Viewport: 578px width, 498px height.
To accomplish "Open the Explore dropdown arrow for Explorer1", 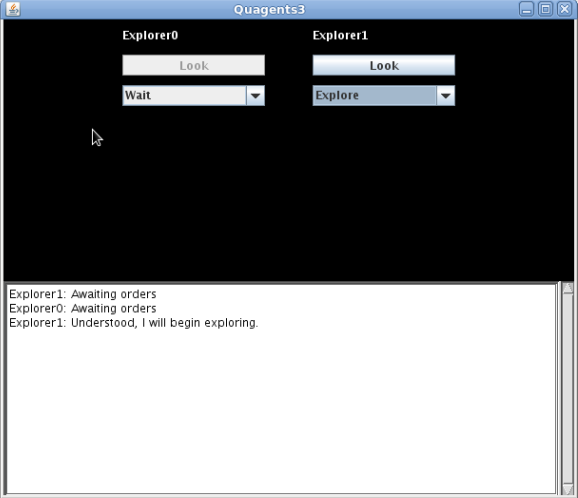I will tap(446, 95).
